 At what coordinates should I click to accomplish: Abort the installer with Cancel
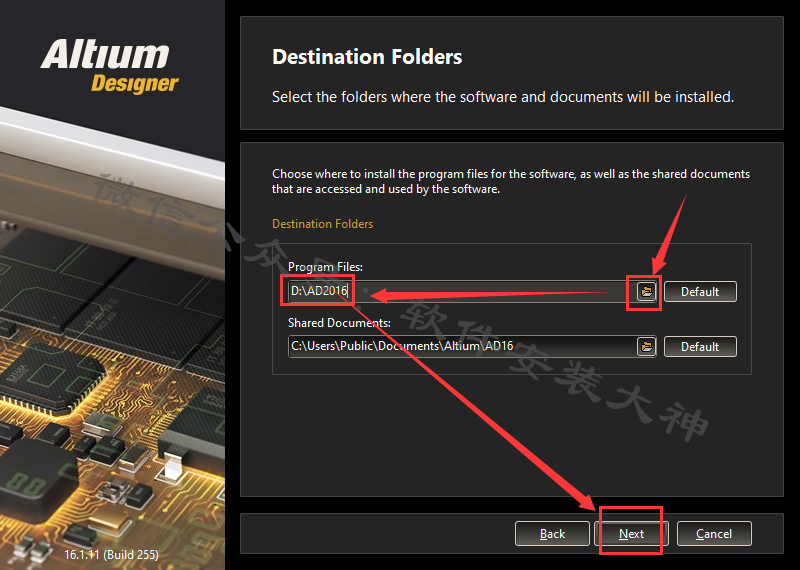(x=714, y=534)
